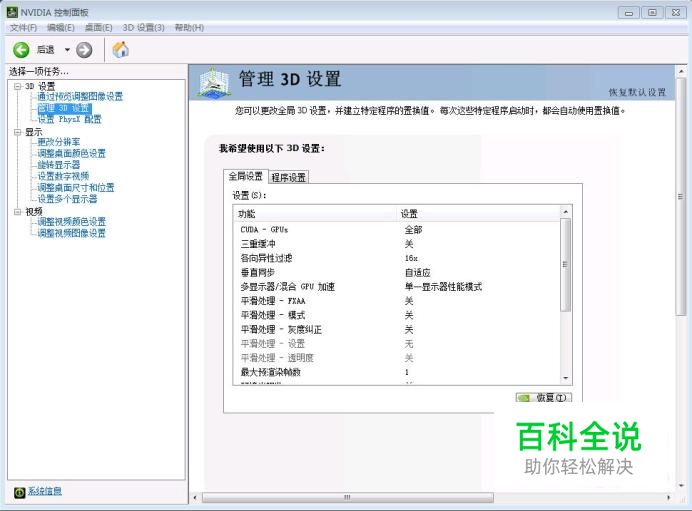Open back history dropdown arrow next to 后退
Viewport: 692px width, 511px height.
point(67,49)
